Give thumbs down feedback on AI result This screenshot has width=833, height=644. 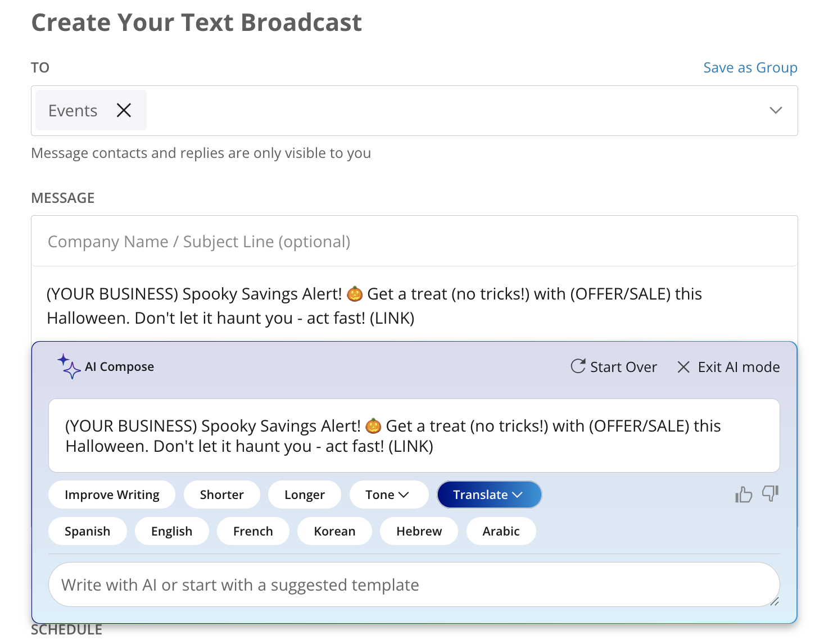pyautogui.click(x=771, y=493)
